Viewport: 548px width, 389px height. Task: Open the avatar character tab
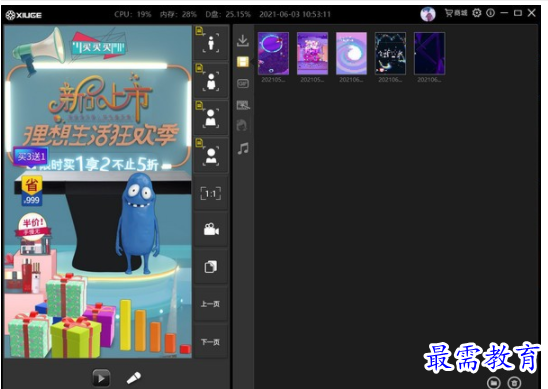pyautogui.click(x=242, y=125)
